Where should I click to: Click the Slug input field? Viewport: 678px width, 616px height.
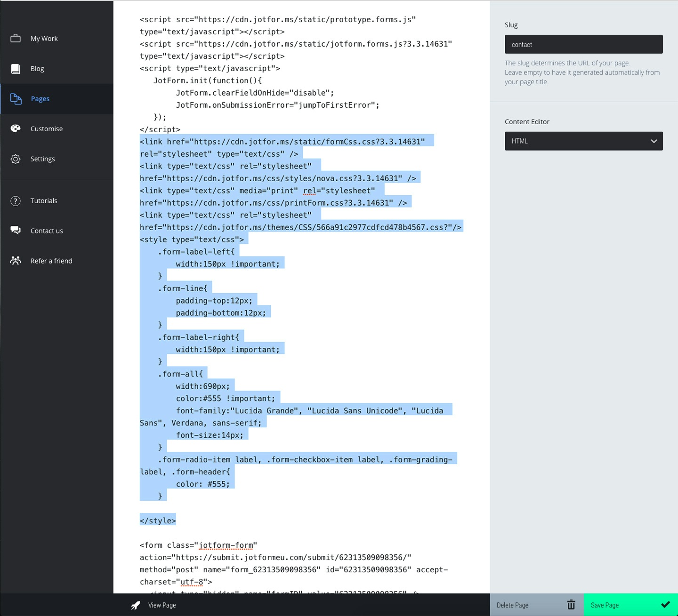pos(583,44)
